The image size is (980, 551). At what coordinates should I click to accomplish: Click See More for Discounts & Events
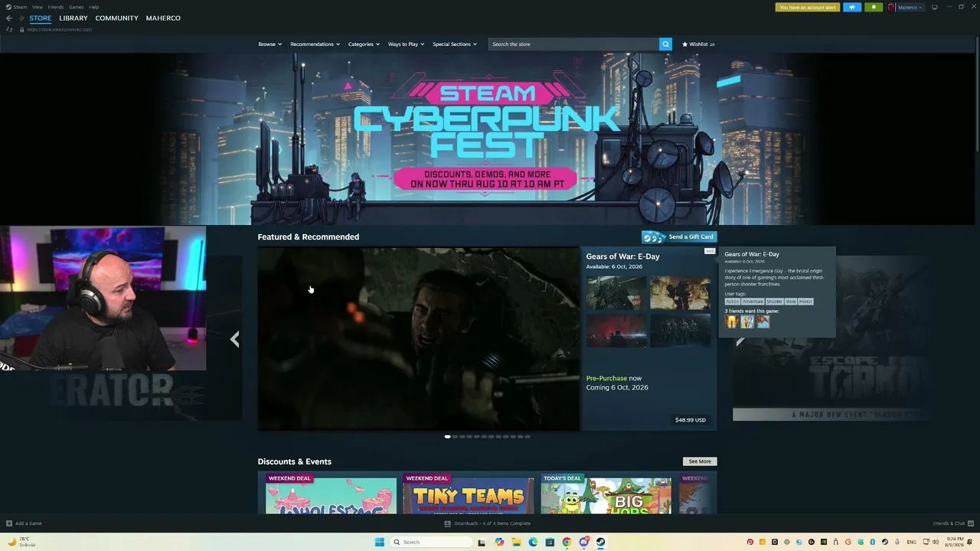(x=700, y=461)
